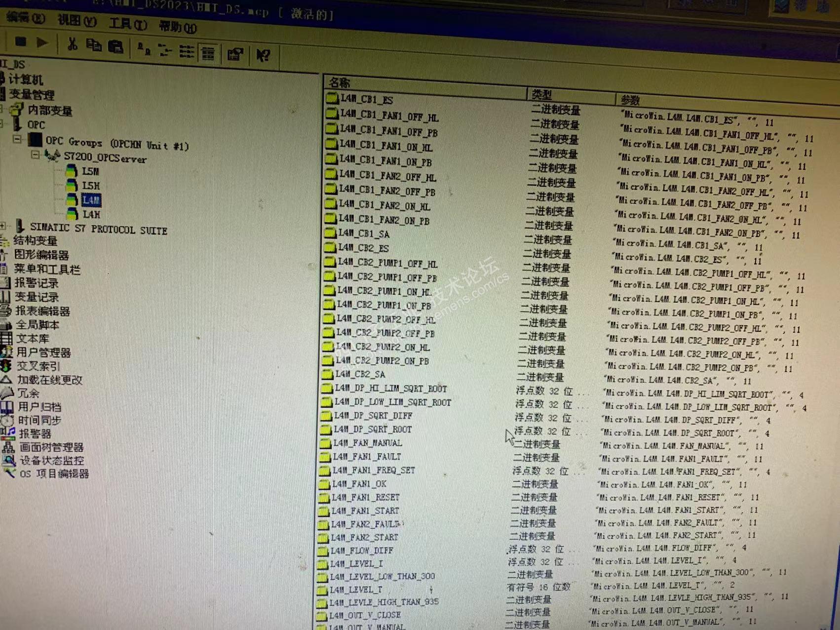Open 报警记录 (Alarm Logging)
840x630 pixels.
[x=37, y=283]
